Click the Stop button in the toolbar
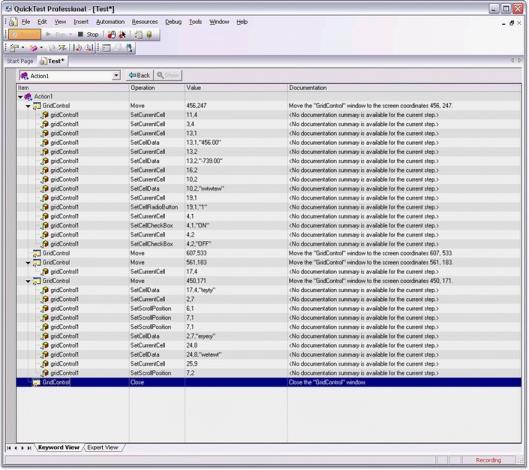Screen dimensions: 529x470 click(88, 34)
